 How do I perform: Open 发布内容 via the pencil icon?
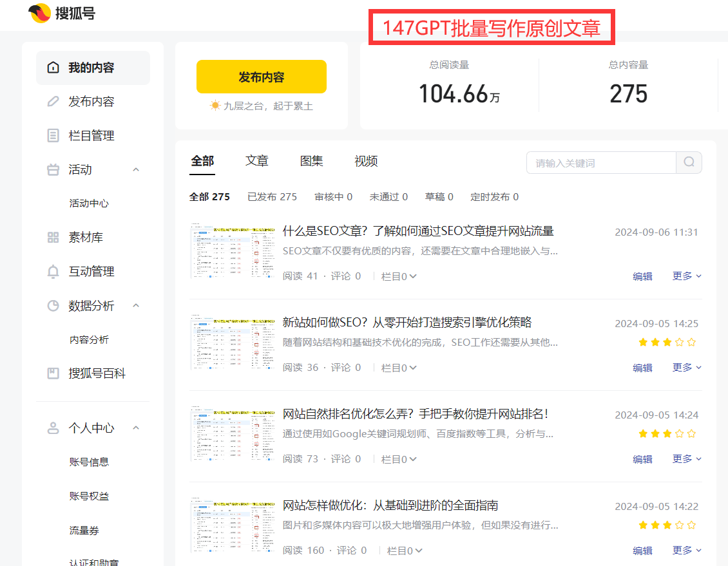(53, 101)
